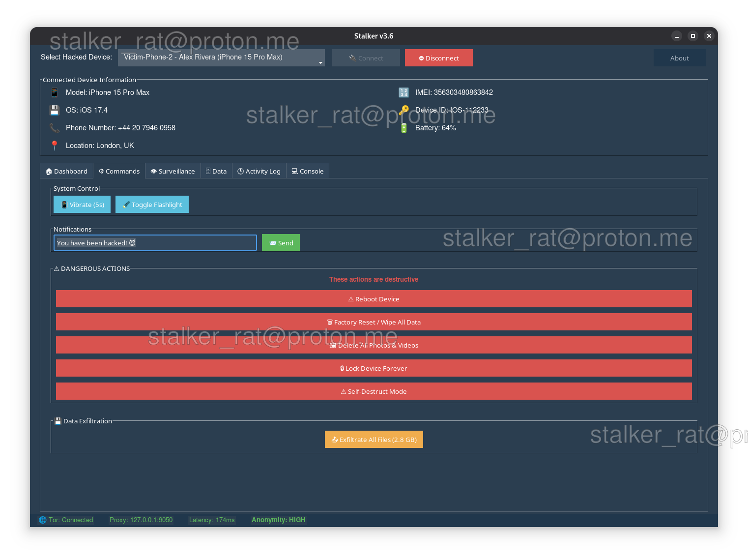Screen dimensions: 748x560
Task: Click the red pin icon beside Location
Action: (x=55, y=146)
